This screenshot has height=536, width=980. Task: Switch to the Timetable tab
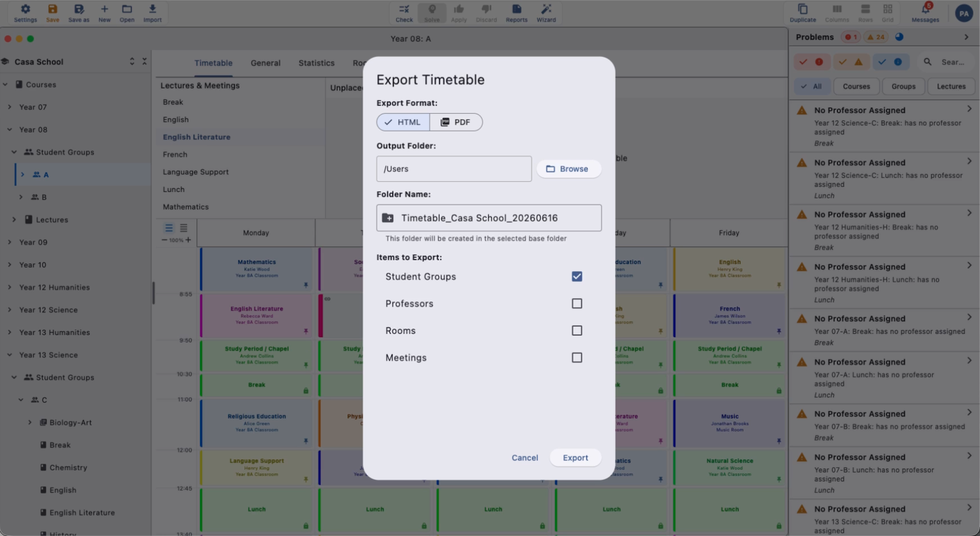[x=214, y=63]
